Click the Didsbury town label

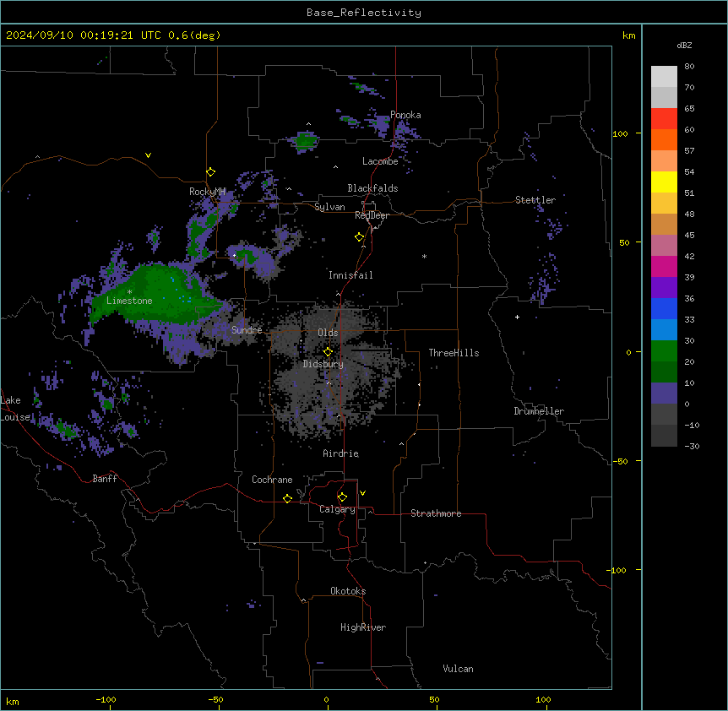tap(323, 364)
